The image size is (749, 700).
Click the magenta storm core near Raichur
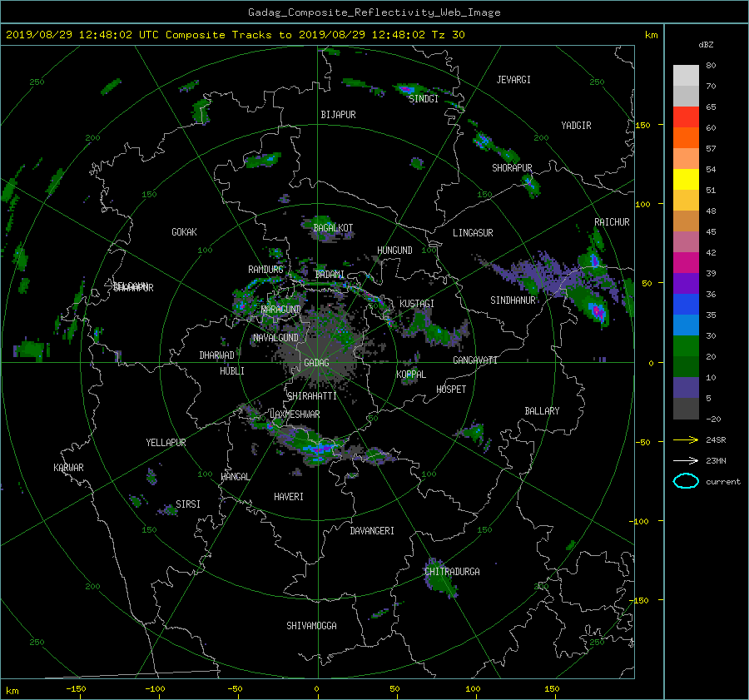[597, 311]
